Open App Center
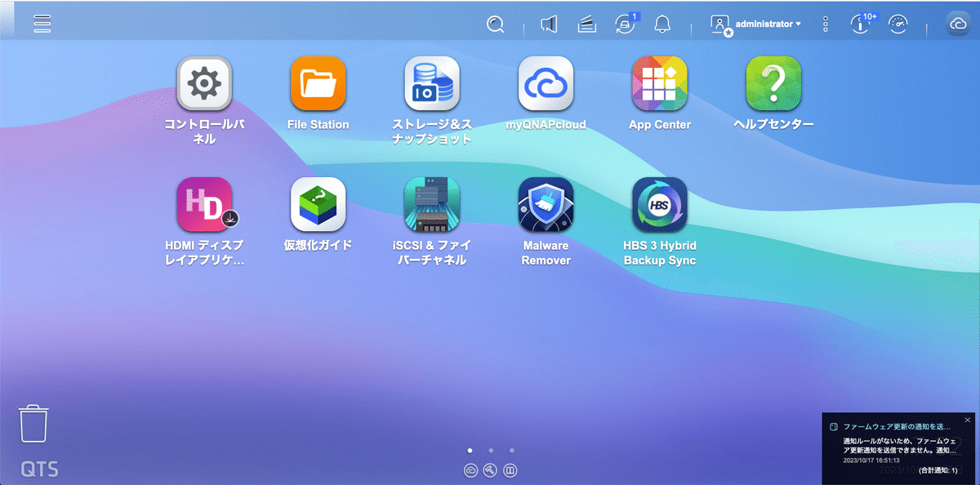The image size is (980, 485). [x=660, y=84]
